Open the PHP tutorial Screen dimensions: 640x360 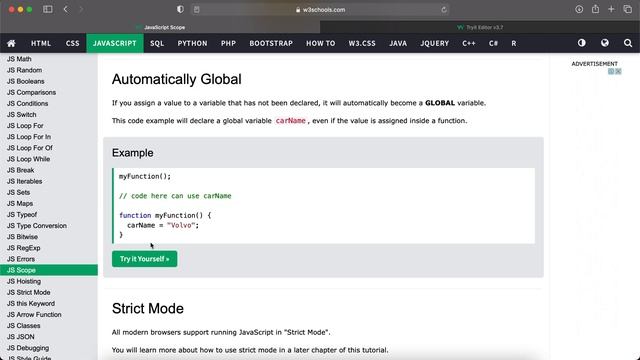tap(228, 43)
